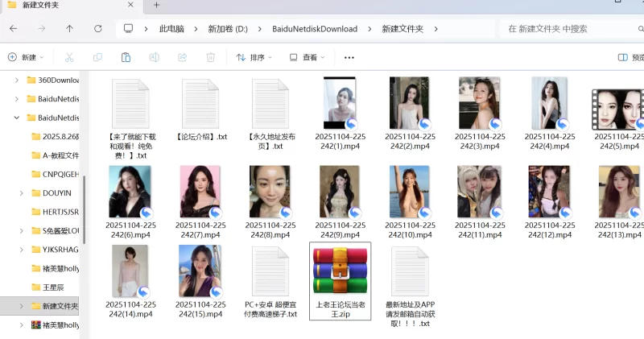
Task: Select video 20251104-225242(1).mp4
Action: (x=340, y=114)
